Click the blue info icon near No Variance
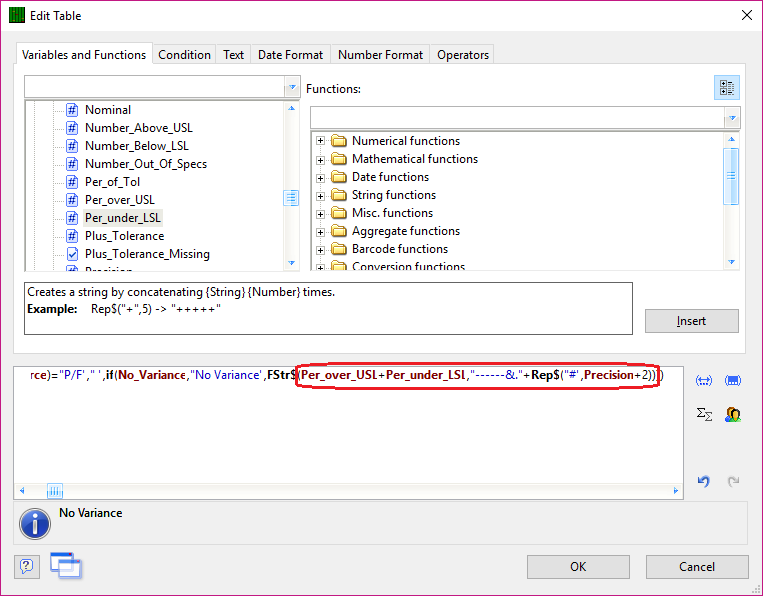The image size is (763, 596). [35, 524]
